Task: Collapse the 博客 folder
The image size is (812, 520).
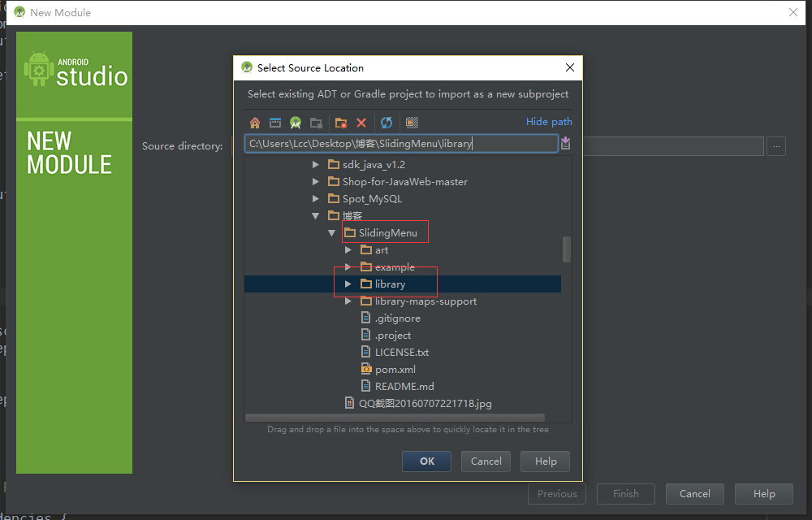Action: click(315, 216)
